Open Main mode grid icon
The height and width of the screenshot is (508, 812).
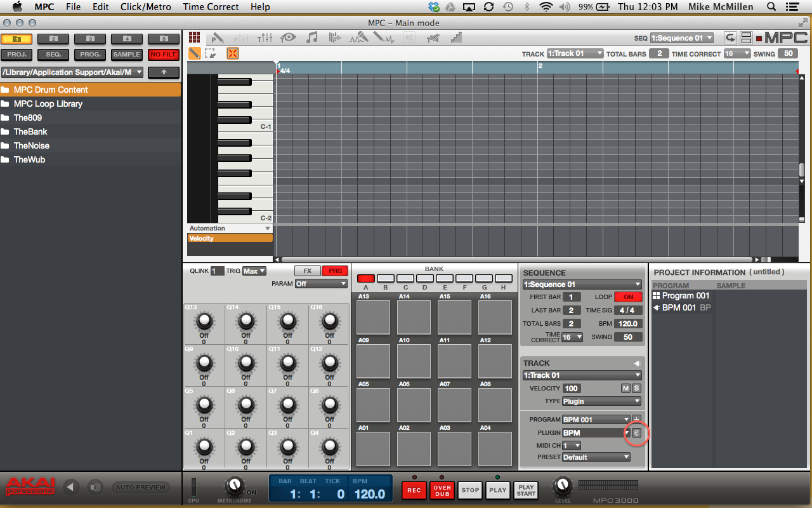[x=194, y=38]
